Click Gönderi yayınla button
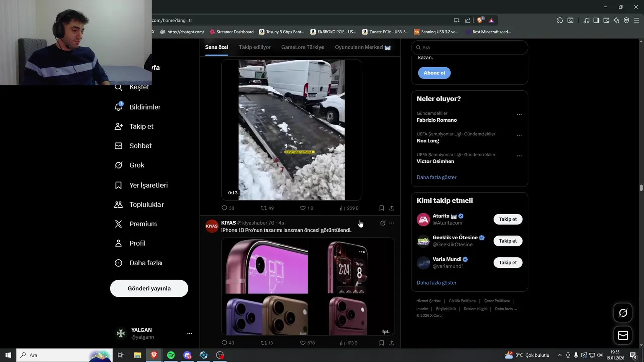Viewport: 644px width, 362px height. (149, 288)
